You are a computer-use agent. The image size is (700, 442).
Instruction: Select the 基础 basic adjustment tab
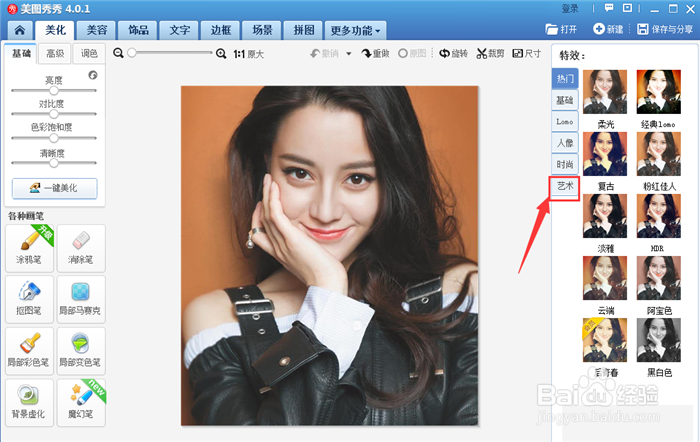click(x=21, y=54)
